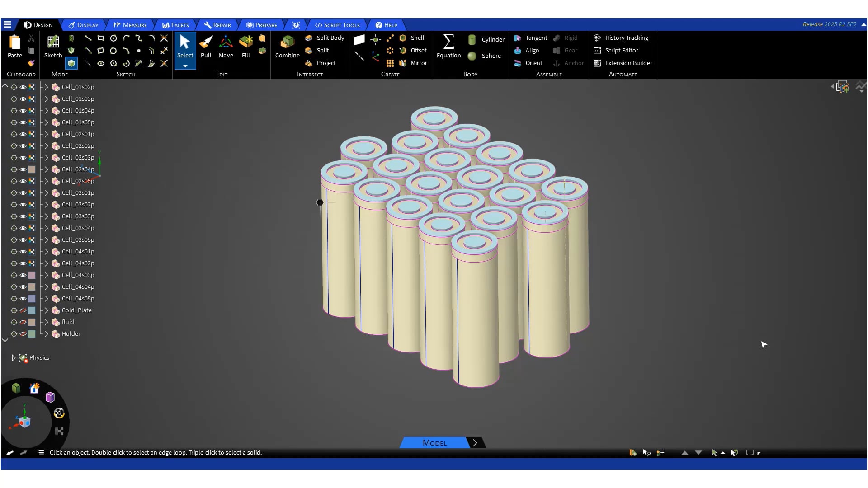Expand the Cell_01s03p tree node
Image resolution: width=868 pixels, height=488 pixels.
click(x=46, y=99)
